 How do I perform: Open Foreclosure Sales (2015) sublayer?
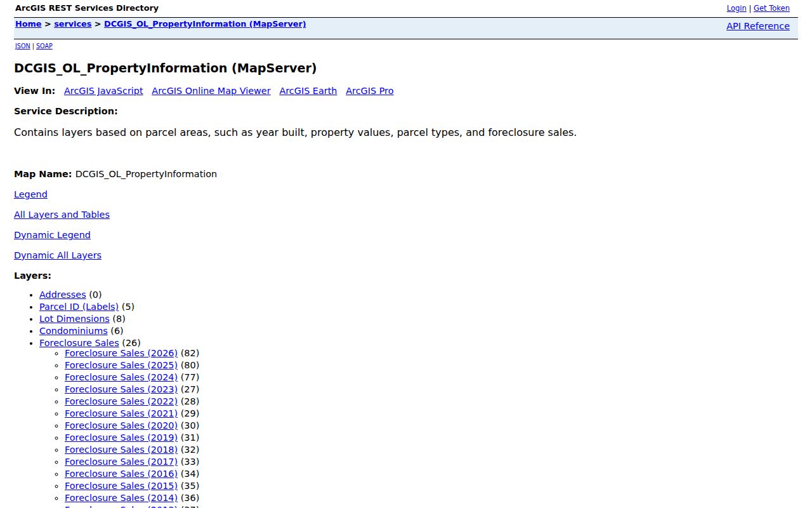[121, 486]
